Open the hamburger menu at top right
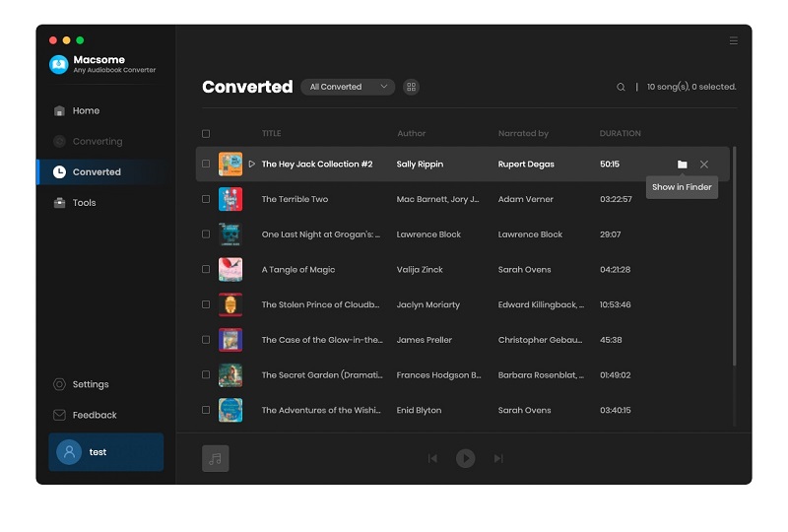This screenshot has width=788, height=532. click(733, 40)
